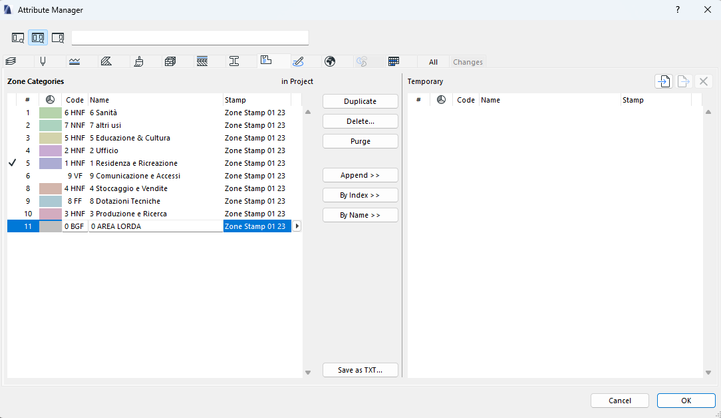The image size is (721, 418).
Task: Select the 6 Sanità category name
Action: click(103, 113)
